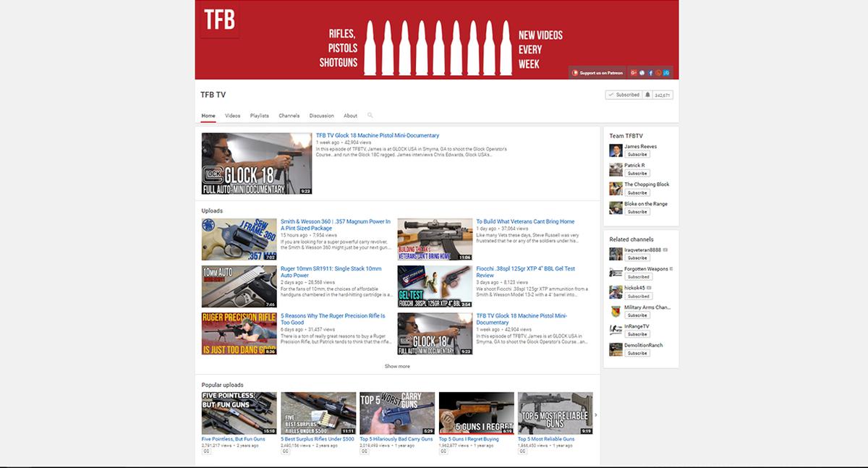Open Top 5 Hilariously Bad Carry Guns title
868x468 pixels.
pos(396,439)
